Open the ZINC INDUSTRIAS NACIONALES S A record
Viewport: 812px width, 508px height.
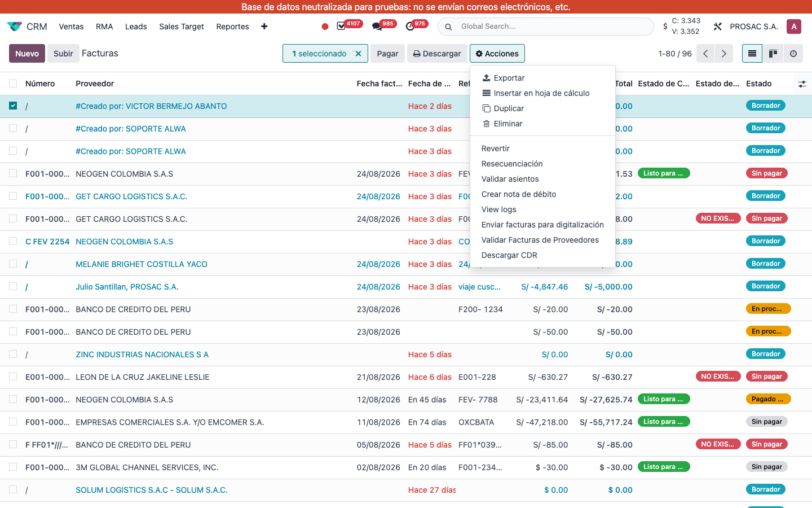pos(142,354)
